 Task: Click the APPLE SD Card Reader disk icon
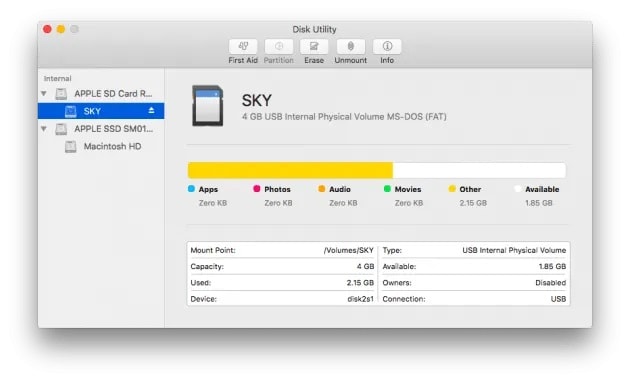coord(61,94)
